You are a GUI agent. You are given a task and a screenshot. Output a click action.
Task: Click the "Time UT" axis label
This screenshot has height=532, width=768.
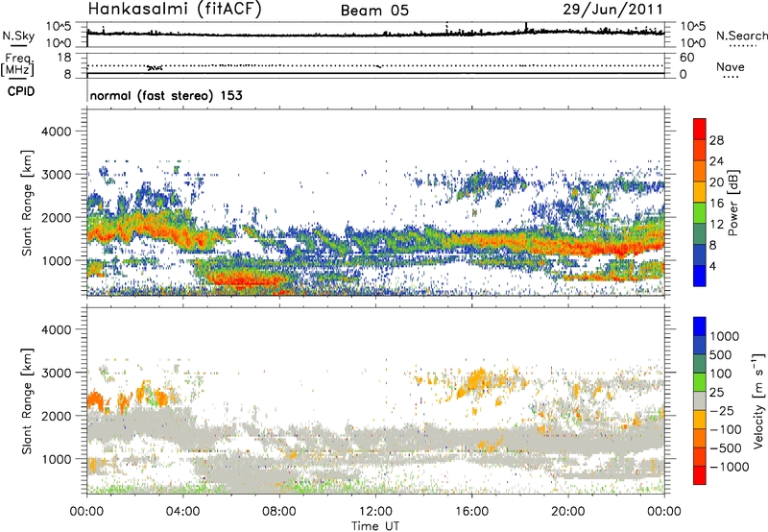pos(375,526)
